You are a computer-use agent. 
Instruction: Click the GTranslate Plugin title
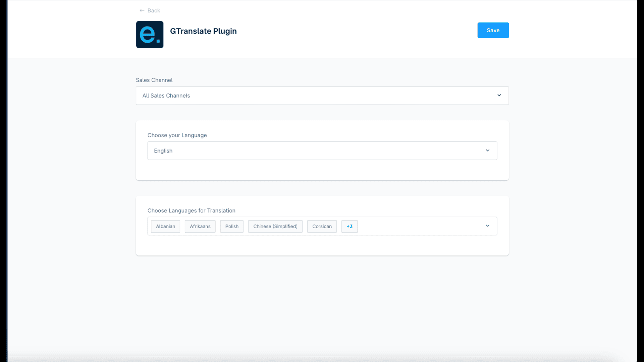pyautogui.click(x=203, y=31)
